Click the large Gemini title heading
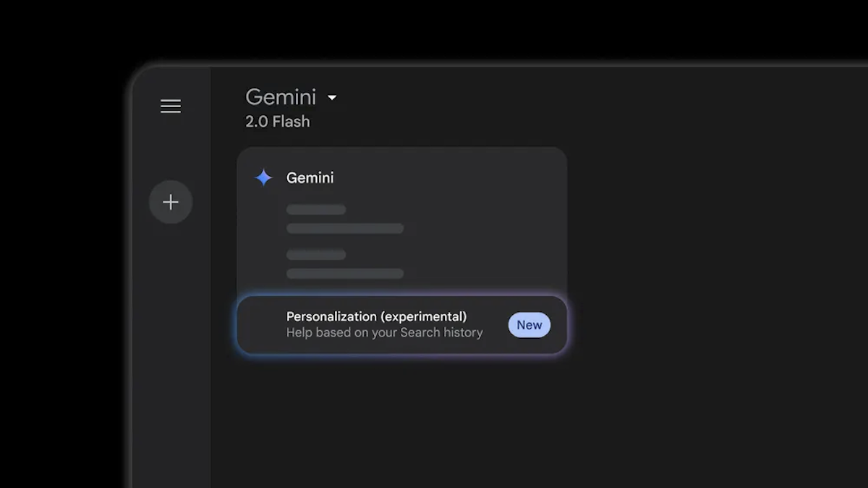 tap(281, 97)
